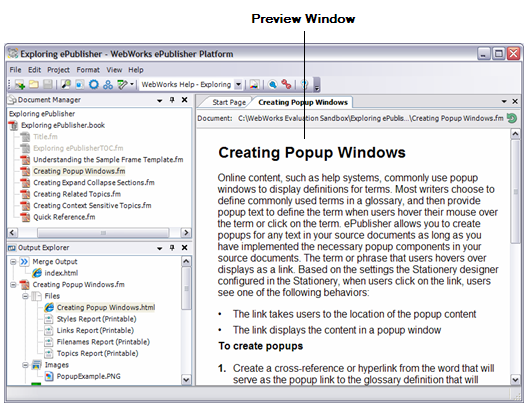Open Links Report (Printable)
Screen dimensions: 527x408
(x=95, y=330)
